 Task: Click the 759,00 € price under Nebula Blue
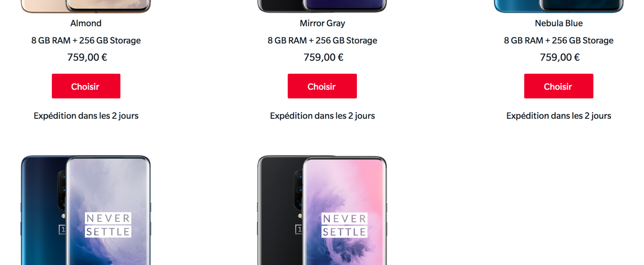(x=560, y=57)
